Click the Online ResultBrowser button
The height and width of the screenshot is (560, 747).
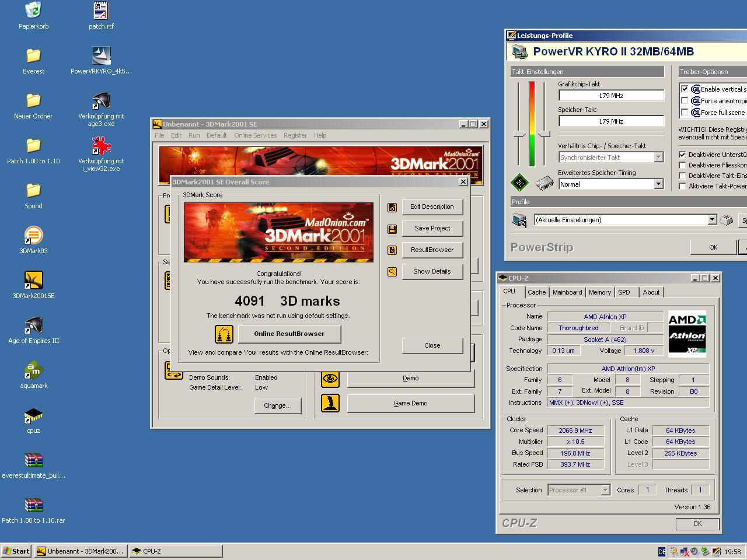pos(289,334)
